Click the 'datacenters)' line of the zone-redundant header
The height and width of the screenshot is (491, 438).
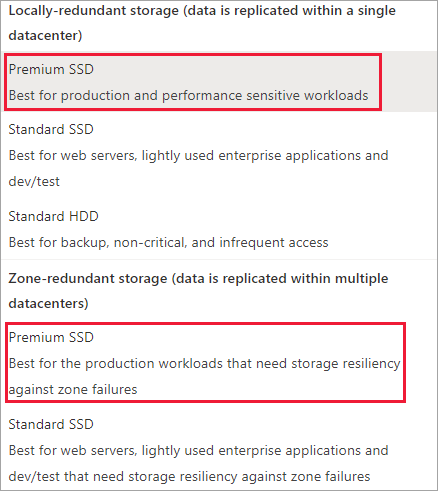pyautogui.click(x=48, y=304)
